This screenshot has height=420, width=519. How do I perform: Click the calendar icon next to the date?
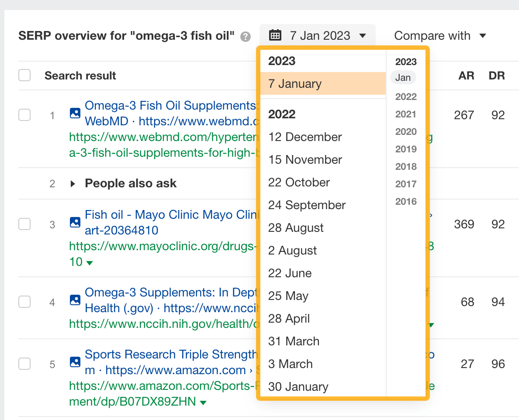point(275,35)
